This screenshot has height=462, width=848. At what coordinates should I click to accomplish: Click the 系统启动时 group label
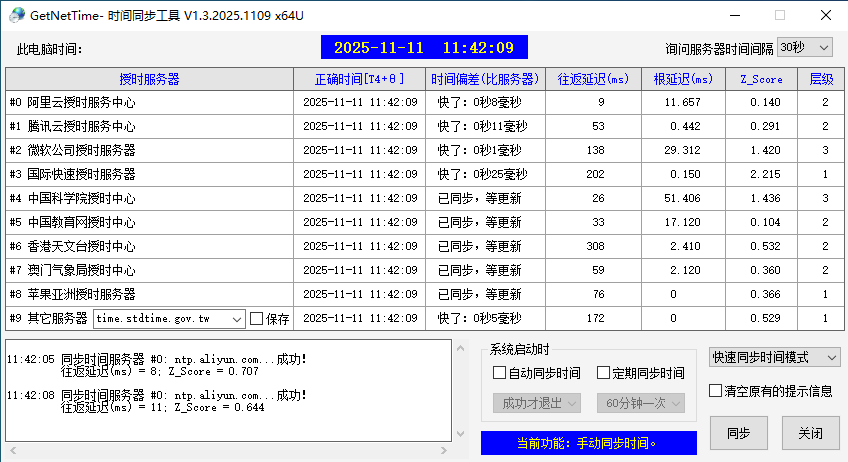pyautogui.click(x=519, y=349)
